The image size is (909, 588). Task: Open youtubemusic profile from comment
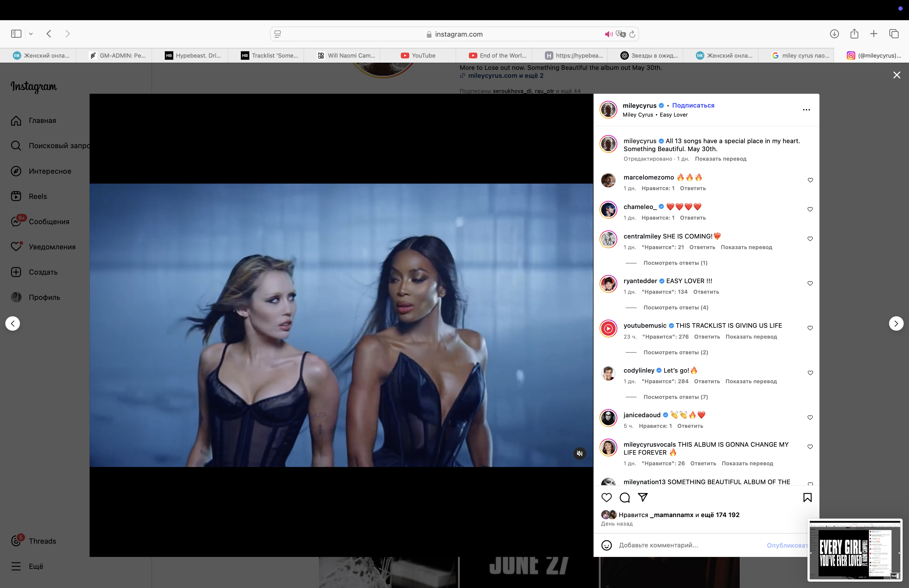click(x=645, y=326)
